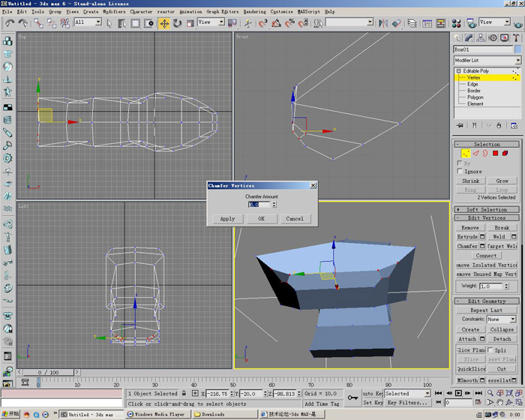Click the Chamfer Amount input field

click(x=258, y=204)
